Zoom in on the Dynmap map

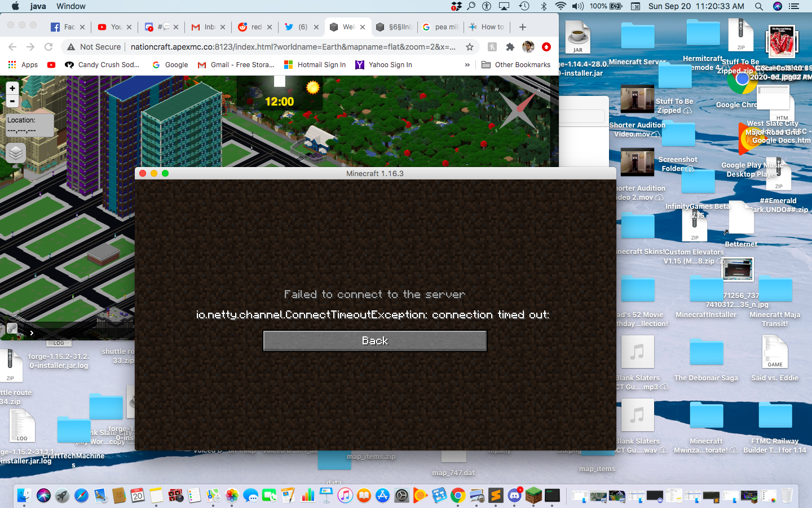pos(12,89)
